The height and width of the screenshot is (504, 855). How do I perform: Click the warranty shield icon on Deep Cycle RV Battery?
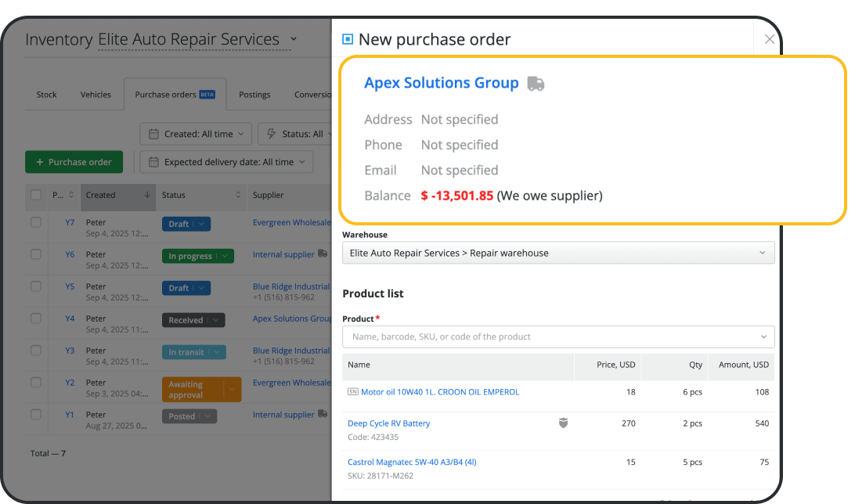(562, 423)
